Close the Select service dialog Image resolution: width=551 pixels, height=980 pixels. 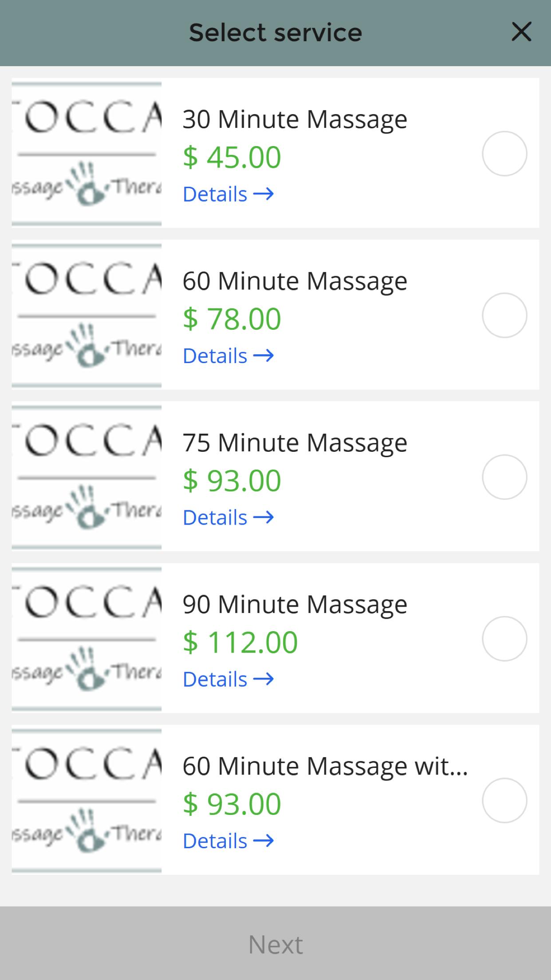point(521,32)
